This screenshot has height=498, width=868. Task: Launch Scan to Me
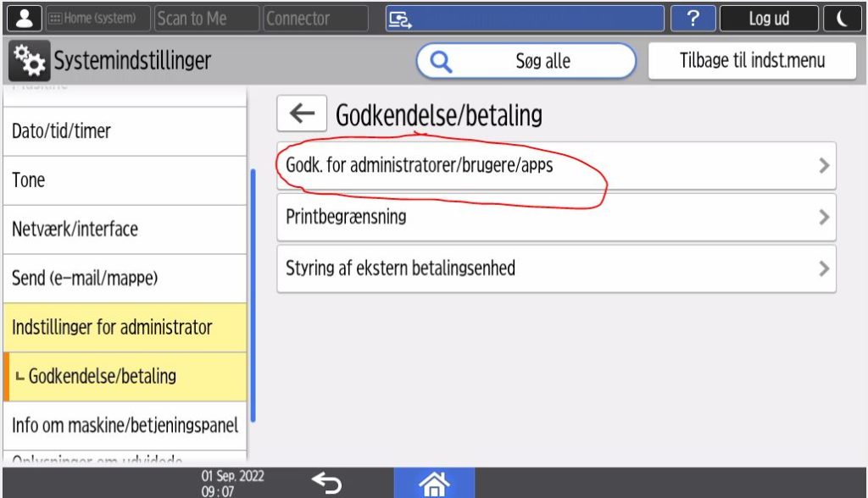(206, 19)
